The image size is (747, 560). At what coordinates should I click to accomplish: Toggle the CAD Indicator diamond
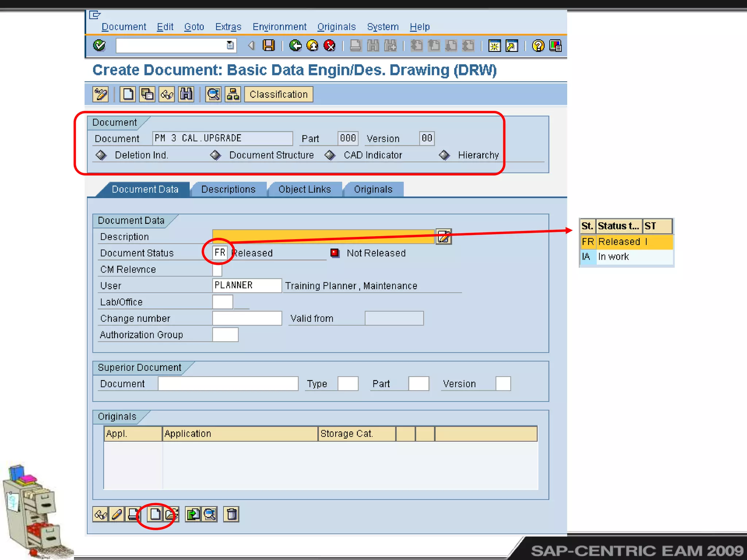(x=330, y=155)
